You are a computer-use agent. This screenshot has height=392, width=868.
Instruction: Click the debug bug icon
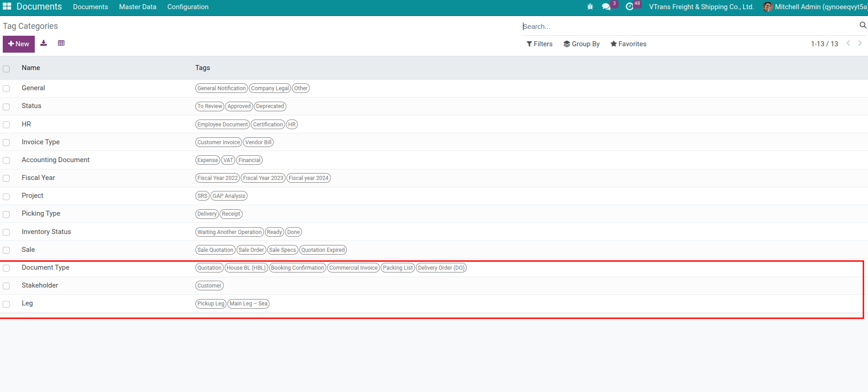coord(590,7)
